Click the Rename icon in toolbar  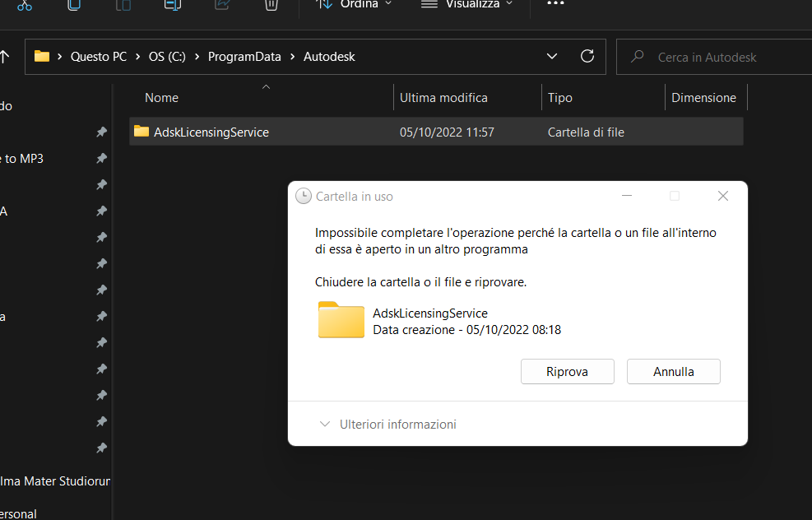click(172, 5)
